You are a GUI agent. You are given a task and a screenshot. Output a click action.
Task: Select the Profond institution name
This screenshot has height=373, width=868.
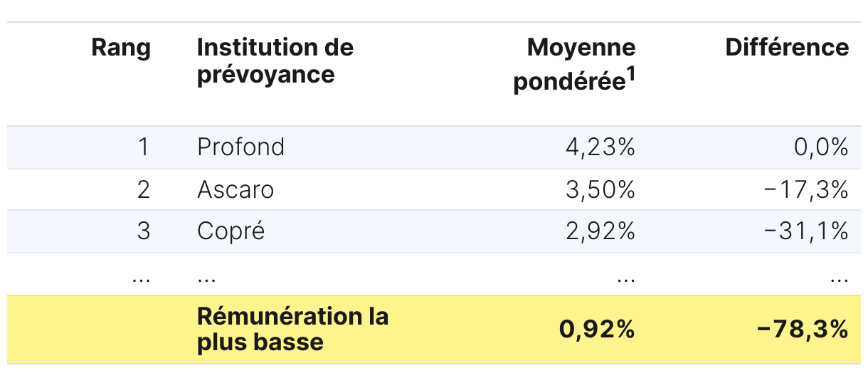(240, 147)
